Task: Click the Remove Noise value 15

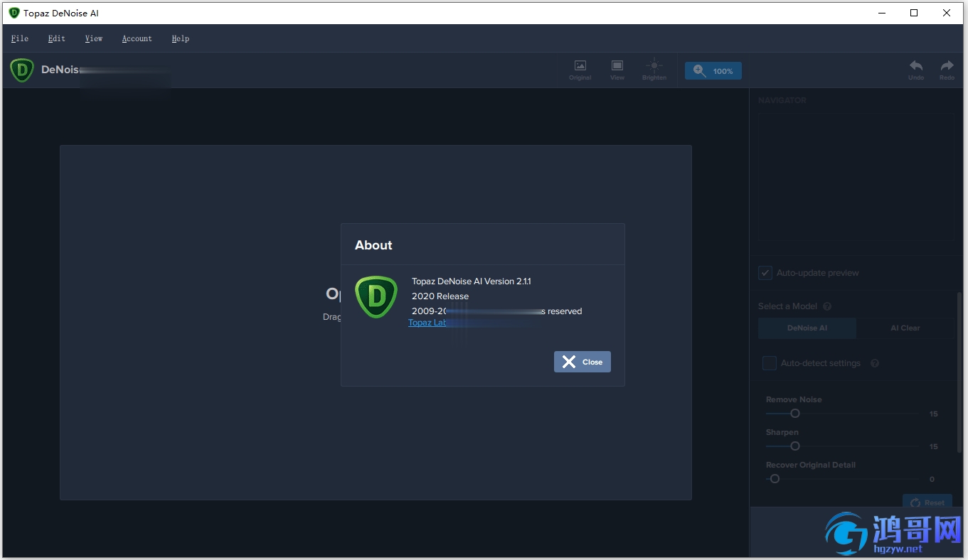Action: [x=933, y=414]
